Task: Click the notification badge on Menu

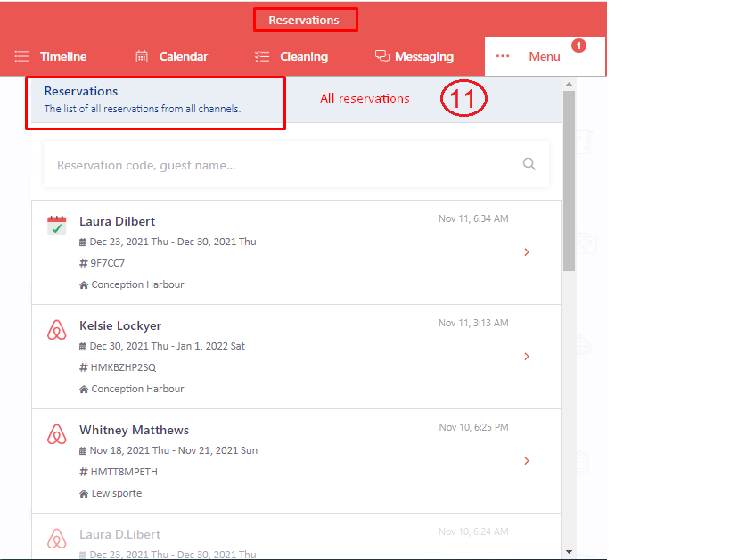Action: tap(578, 45)
